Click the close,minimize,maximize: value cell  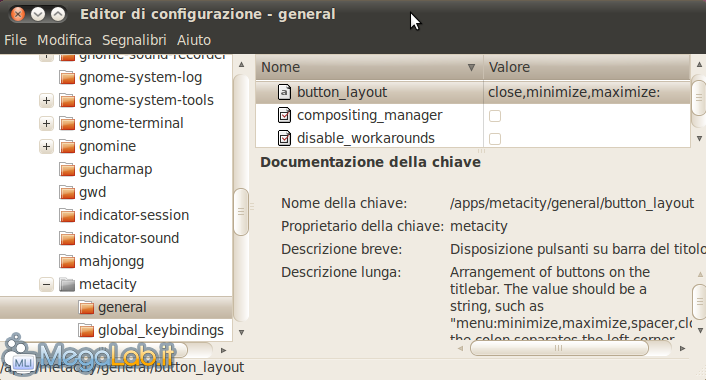tap(587, 92)
